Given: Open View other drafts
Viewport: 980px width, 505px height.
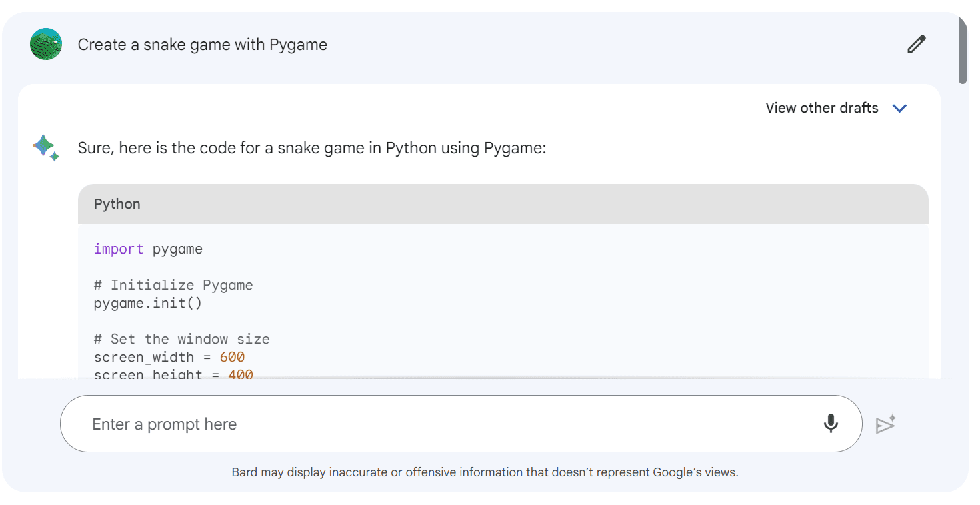Looking at the screenshot, I should (x=822, y=108).
